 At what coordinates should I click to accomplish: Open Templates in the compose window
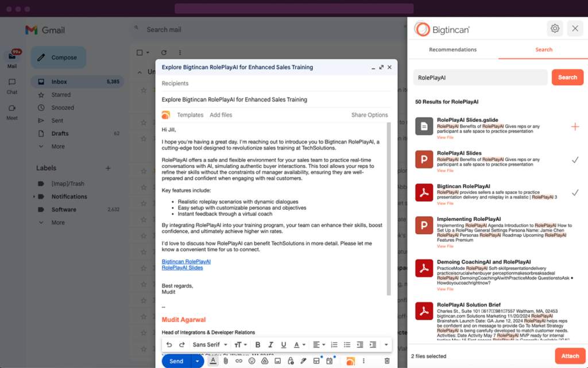coord(190,115)
